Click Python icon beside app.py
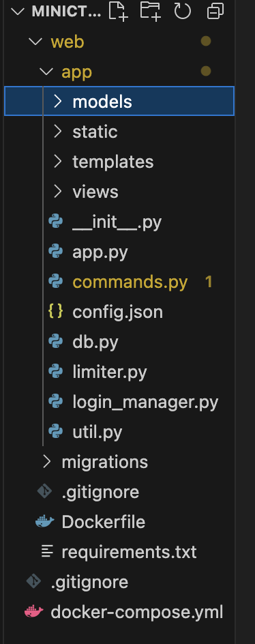 click(x=55, y=252)
